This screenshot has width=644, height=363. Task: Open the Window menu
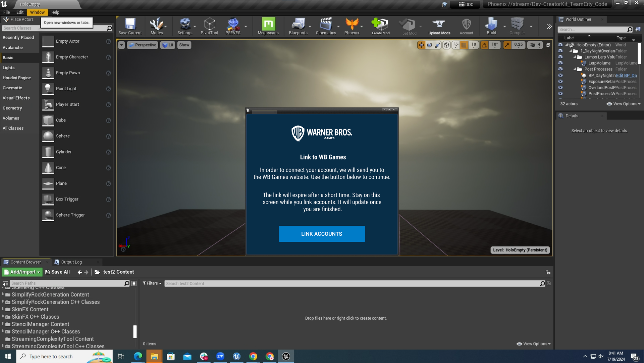(x=37, y=12)
